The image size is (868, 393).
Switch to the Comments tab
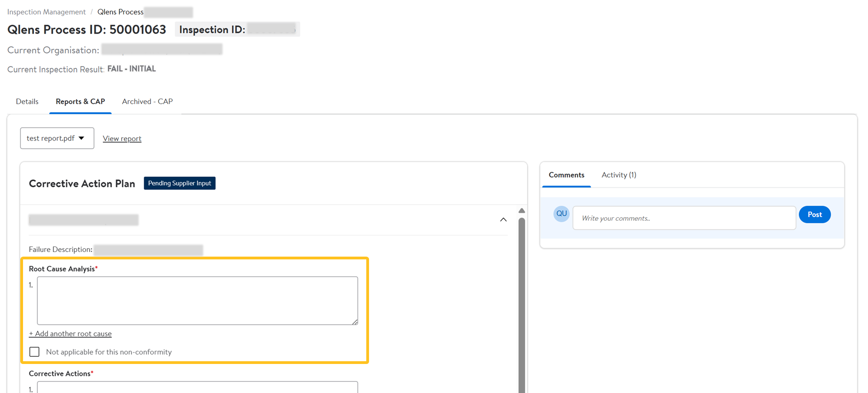(566, 175)
